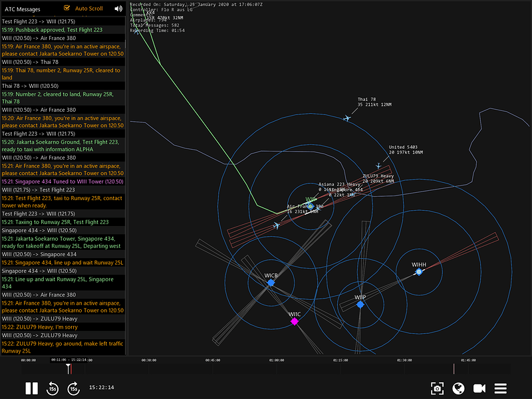532x399 pixels.
Task: Click 'Singapore 434 -> WIII (120.50)' above ready for takeoff
Action: click(x=63, y=230)
